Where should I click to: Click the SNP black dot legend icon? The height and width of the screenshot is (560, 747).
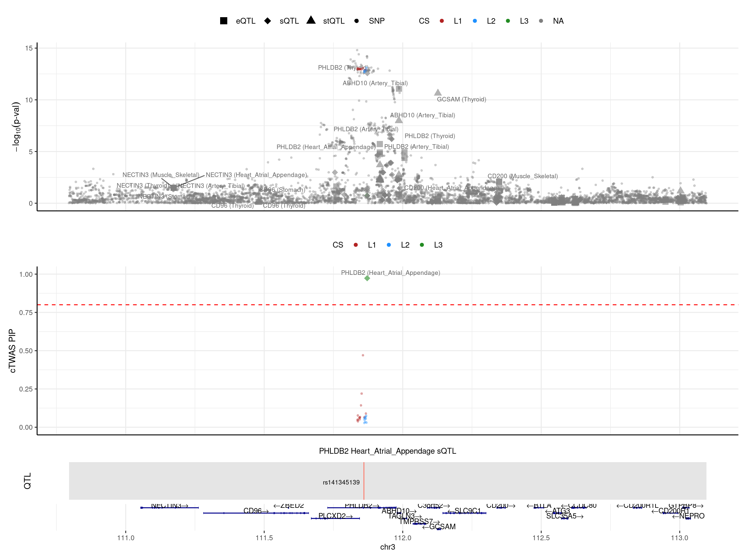click(x=356, y=21)
